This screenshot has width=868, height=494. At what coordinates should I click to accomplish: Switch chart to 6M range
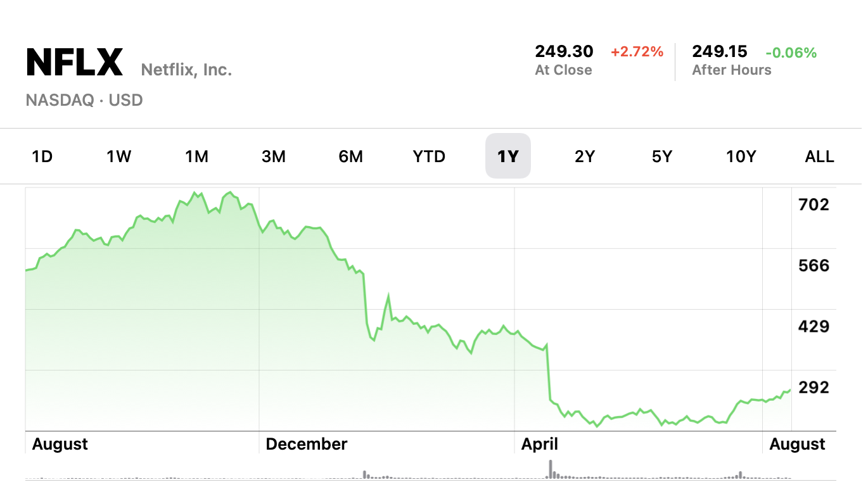(351, 156)
